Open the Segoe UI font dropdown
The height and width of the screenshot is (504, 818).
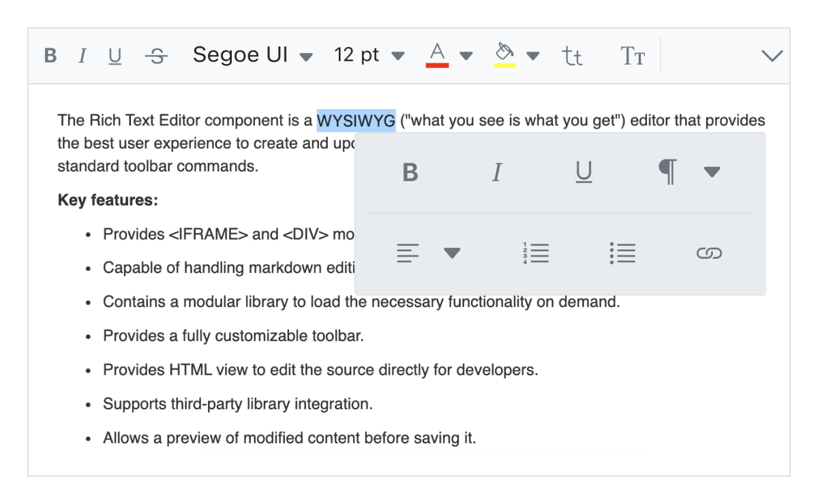point(252,55)
